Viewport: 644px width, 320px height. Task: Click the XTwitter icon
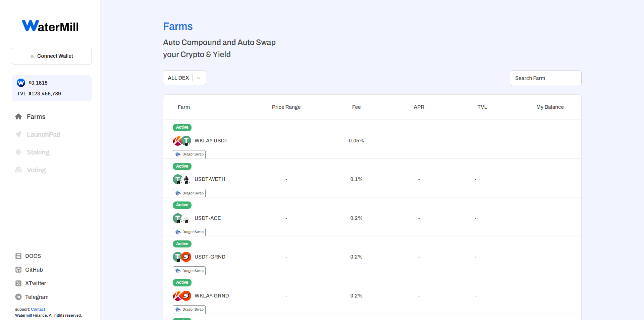pyautogui.click(x=18, y=283)
